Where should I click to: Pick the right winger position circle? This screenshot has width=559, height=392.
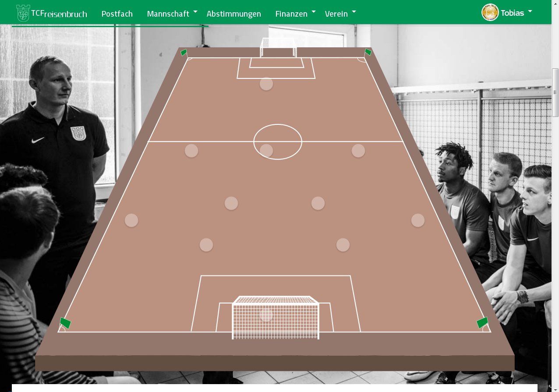click(x=358, y=151)
